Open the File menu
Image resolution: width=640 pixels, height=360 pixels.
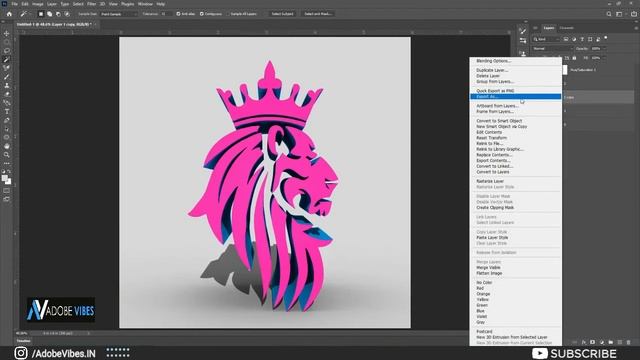click(x=14, y=4)
